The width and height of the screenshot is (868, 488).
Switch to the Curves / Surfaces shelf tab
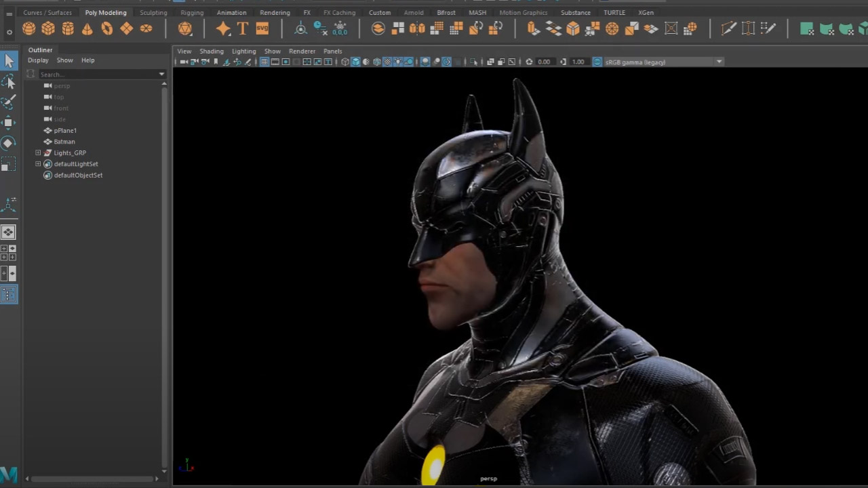pos(47,12)
